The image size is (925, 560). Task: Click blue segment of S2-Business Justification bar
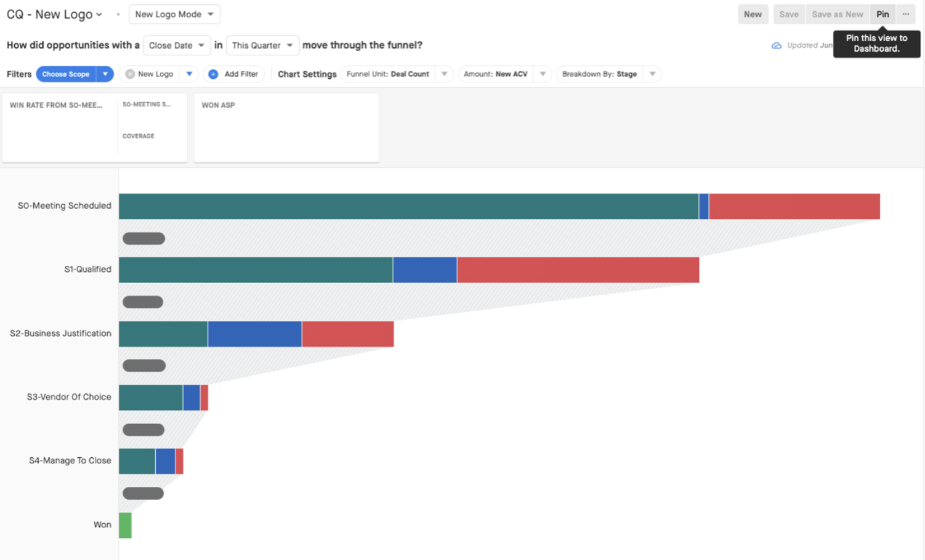coord(255,334)
